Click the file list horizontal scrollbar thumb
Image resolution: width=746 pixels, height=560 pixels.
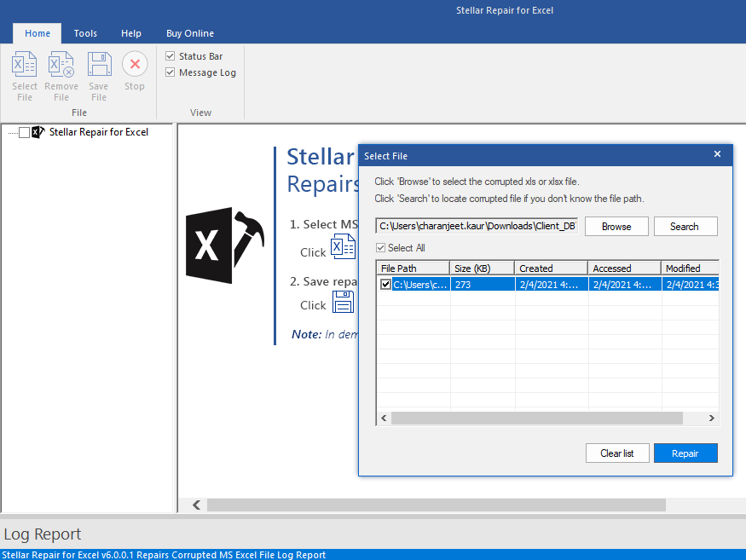(x=536, y=419)
